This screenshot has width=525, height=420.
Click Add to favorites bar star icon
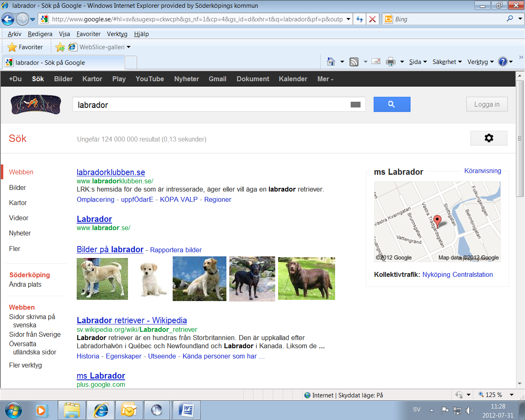click(60, 47)
